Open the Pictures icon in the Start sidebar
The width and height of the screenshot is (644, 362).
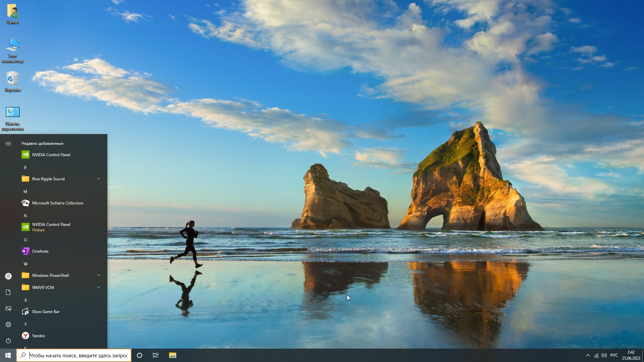(x=8, y=308)
